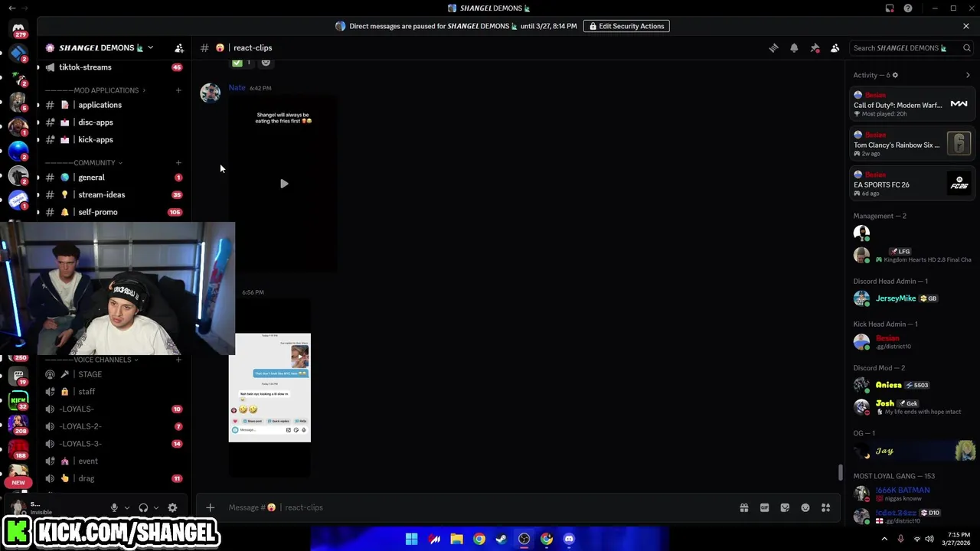Image resolution: width=980 pixels, height=551 pixels.
Task: Open the gift icon in message bar
Action: (744, 507)
